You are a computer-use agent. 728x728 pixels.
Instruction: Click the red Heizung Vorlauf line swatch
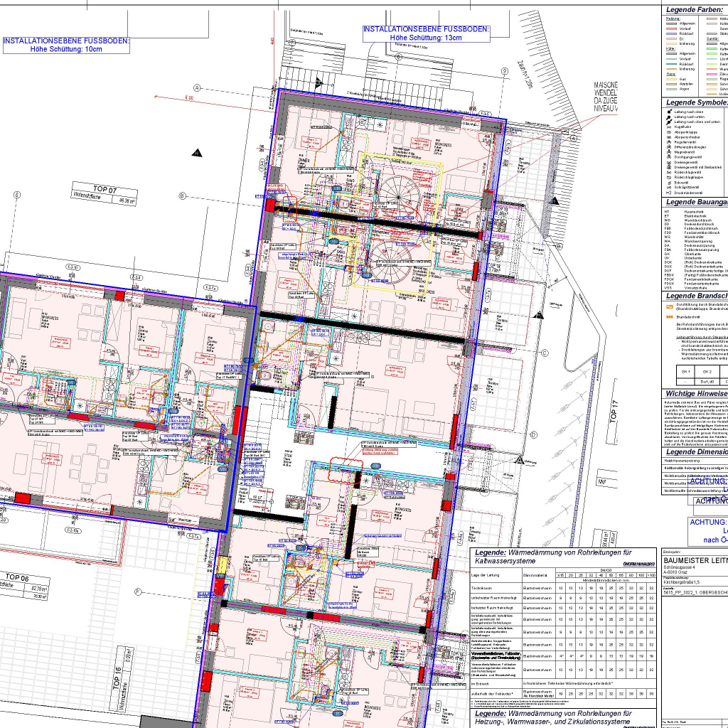[x=670, y=28]
